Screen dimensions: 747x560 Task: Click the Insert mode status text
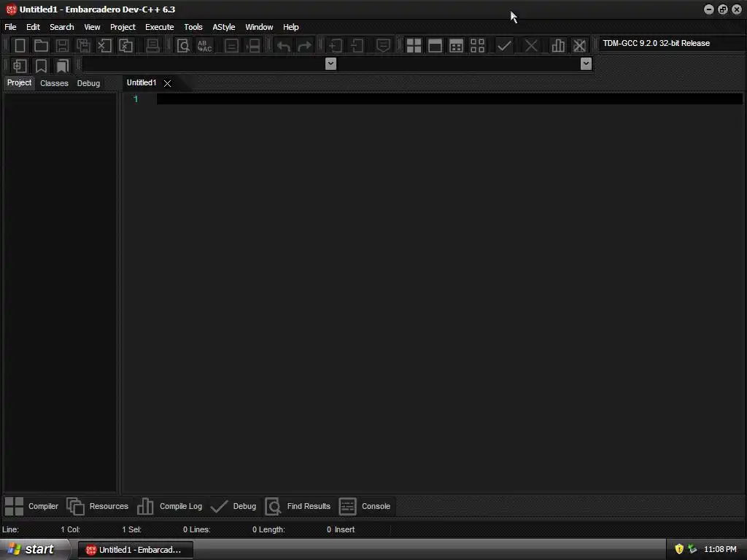pos(344,529)
